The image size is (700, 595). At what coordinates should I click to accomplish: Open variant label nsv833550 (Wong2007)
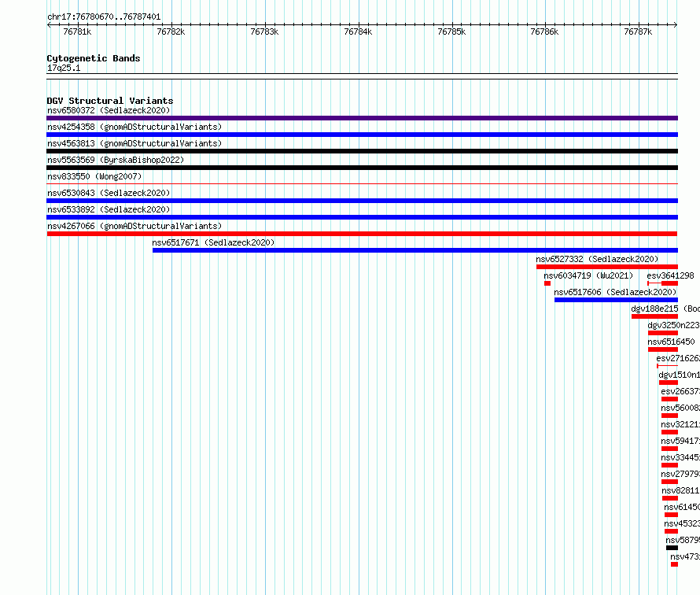tap(94, 176)
